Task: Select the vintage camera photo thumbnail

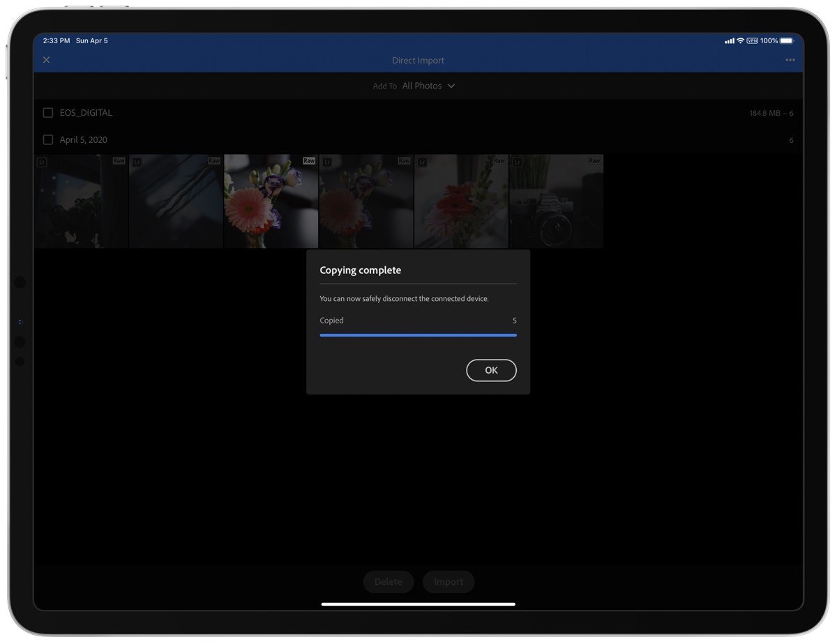Action: pos(556,202)
